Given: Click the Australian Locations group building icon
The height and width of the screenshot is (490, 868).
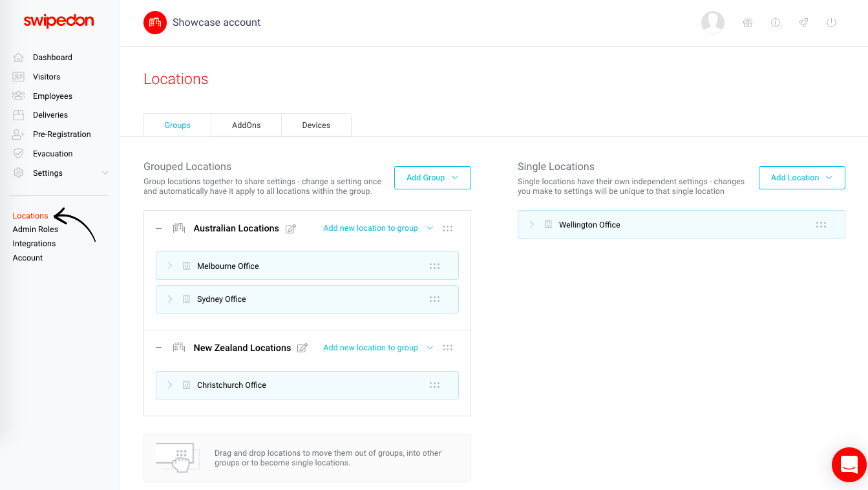Looking at the screenshot, I should [179, 228].
